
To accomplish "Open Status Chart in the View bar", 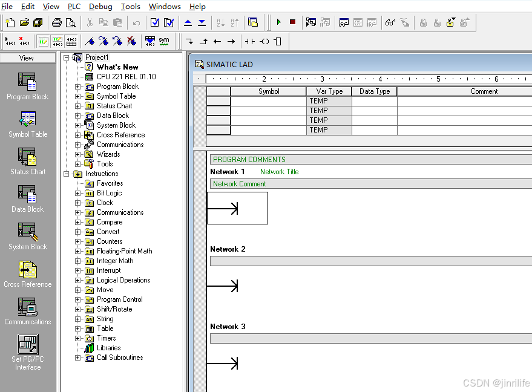I will coord(28,162).
